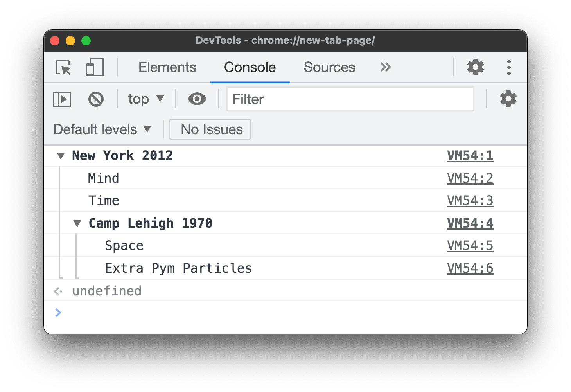
Task: Click the Filter input field
Action: coord(350,99)
